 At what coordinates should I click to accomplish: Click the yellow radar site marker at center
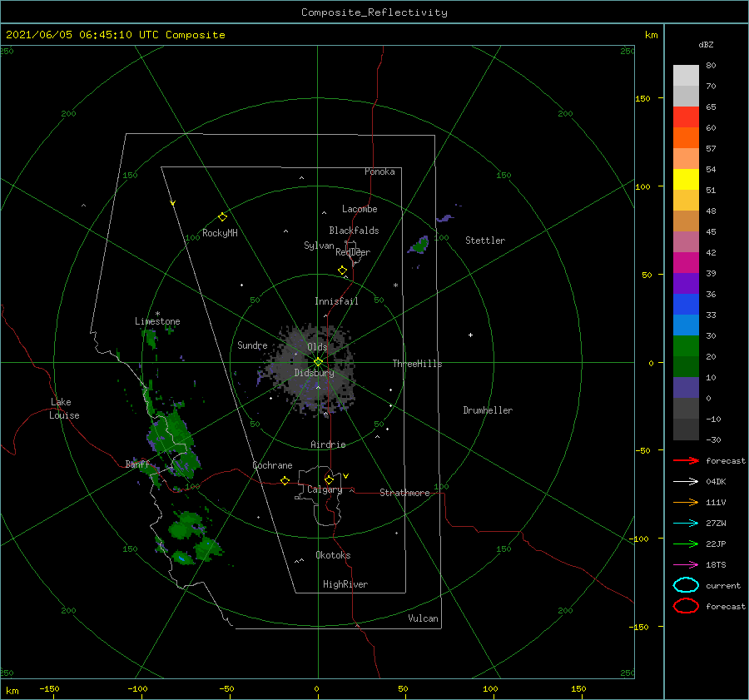(x=318, y=362)
